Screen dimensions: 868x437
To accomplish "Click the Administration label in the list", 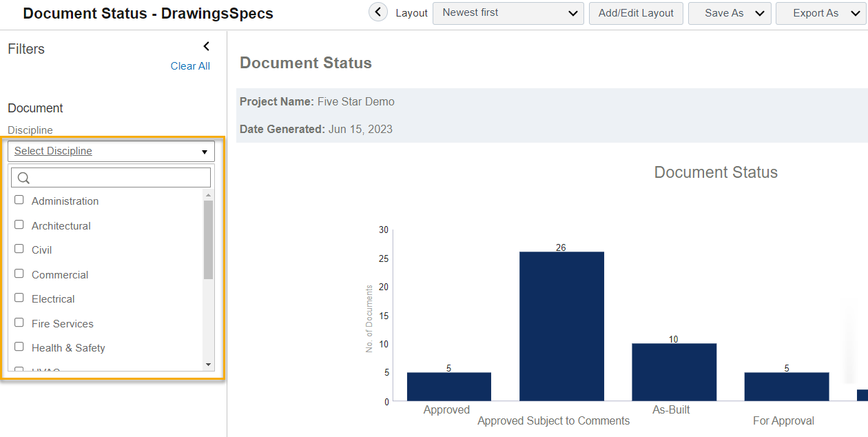I will [x=65, y=201].
